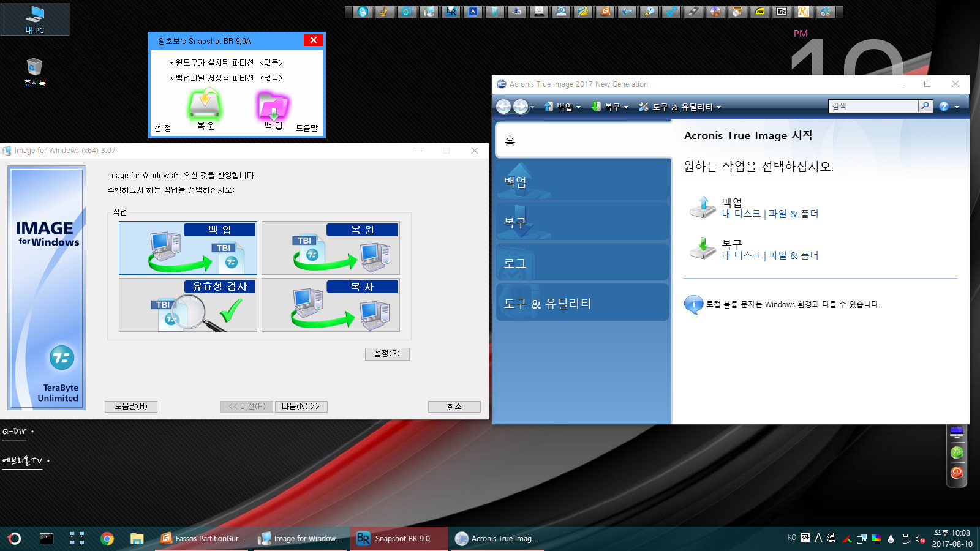
Task: Click the BR snapshot icon in top dock
Action: [451, 11]
